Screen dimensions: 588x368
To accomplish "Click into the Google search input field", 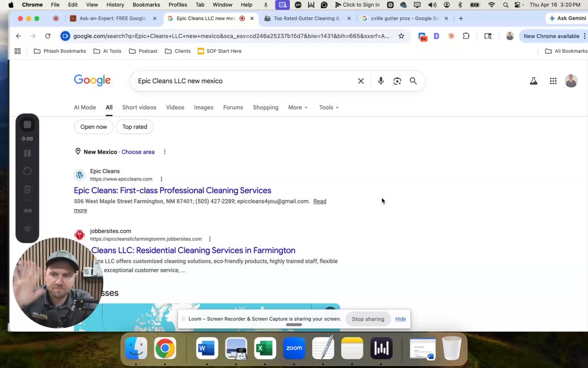I will pyautogui.click(x=244, y=81).
